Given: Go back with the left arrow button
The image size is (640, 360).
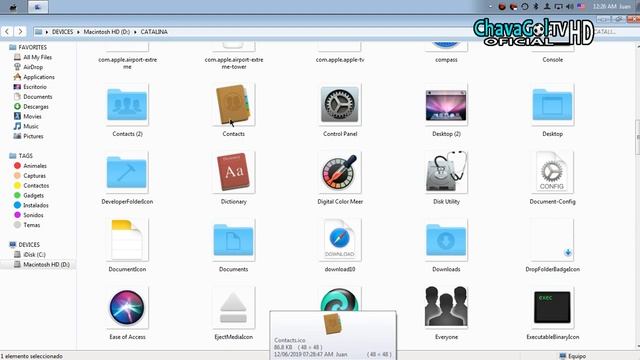Looking at the screenshot, I should pyautogui.click(x=7, y=31).
